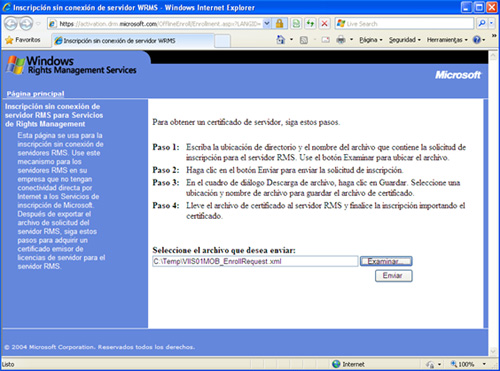Start search with magnifying glass icon

482,23
